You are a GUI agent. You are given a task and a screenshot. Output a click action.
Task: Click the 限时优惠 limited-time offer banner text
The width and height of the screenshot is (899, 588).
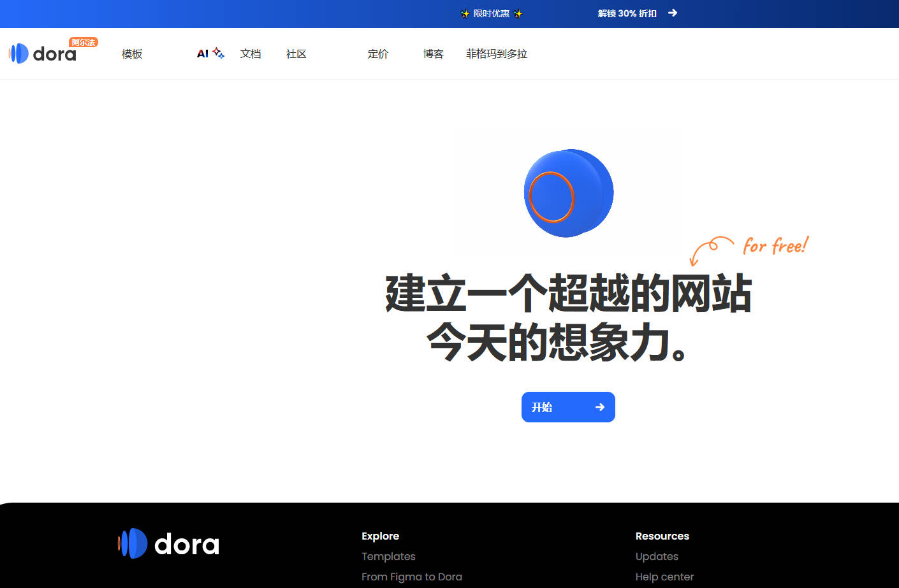[491, 13]
